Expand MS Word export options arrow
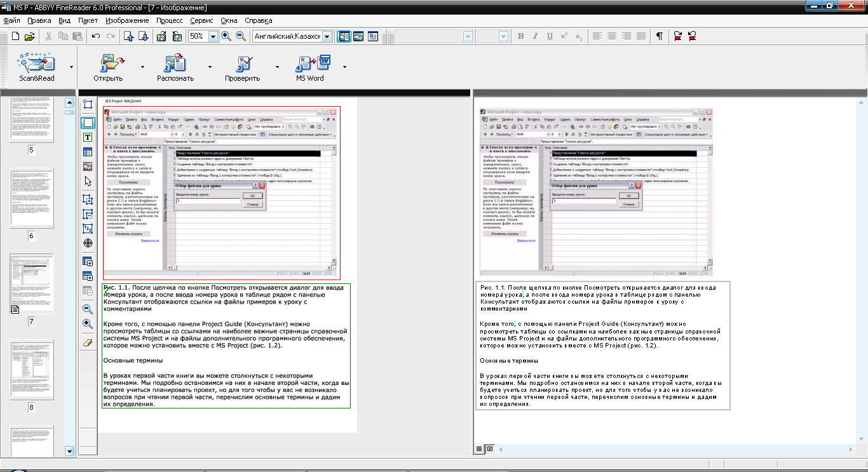This screenshot has height=472, width=868. [344, 66]
